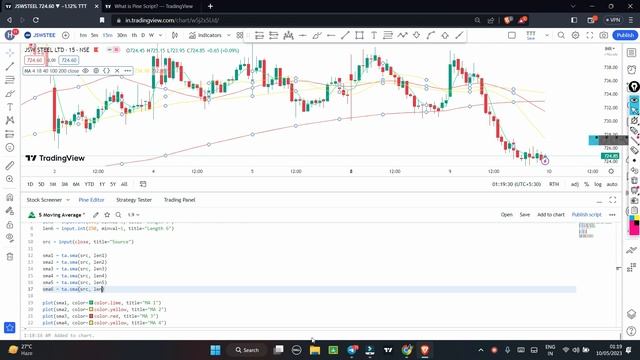Image resolution: width=640 pixels, height=360 pixels.
Task: Click Save in the Pine Editor
Action: pyautogui.click(x=525, y=215)
